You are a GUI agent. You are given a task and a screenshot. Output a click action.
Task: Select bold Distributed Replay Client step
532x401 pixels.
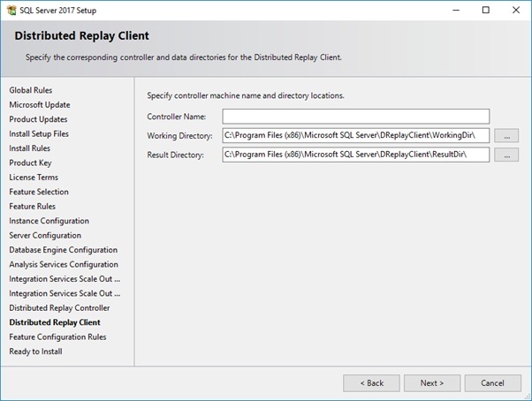pos(55,322)
